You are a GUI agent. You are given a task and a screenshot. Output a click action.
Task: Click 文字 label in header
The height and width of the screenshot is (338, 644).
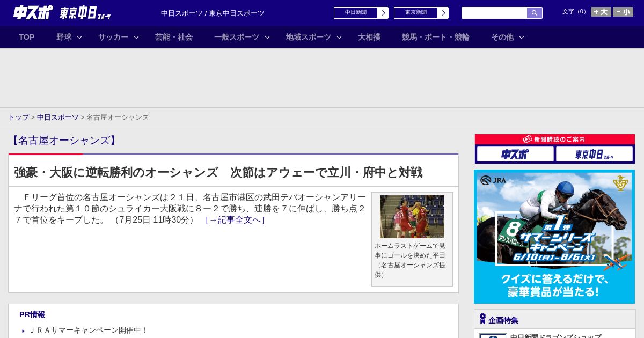[x=575, y=12]
